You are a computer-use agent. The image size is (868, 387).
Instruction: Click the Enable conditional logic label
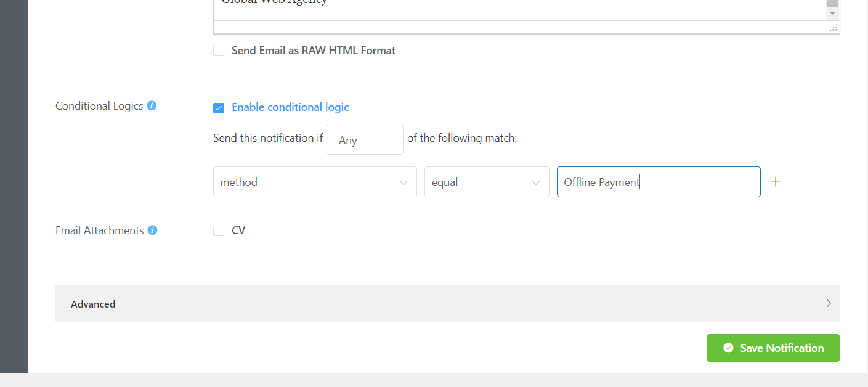tap(290, 107)
